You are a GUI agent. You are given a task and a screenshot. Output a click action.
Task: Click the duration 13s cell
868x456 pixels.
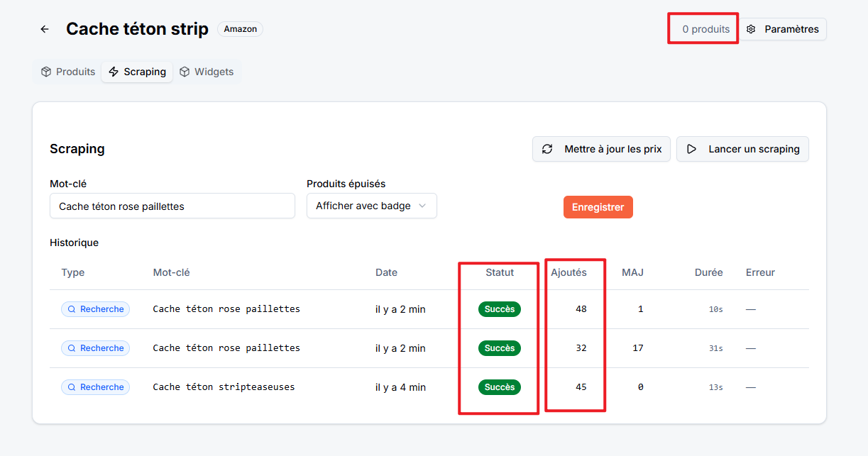716,387
